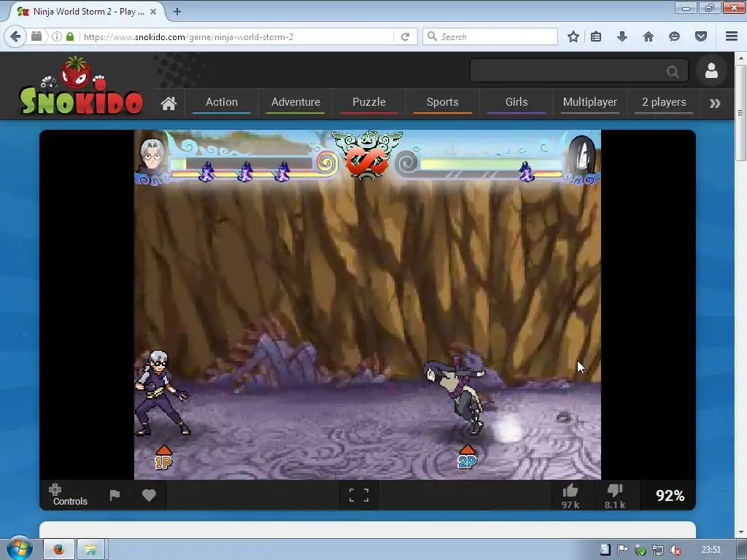Click the Firefox taskbar icon
The image size is (747, 560).
[x=58, y=550]
